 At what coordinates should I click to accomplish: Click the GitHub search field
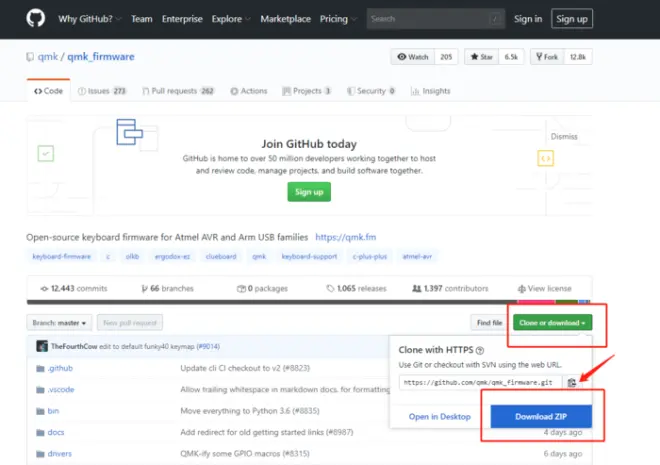point(436,19)
